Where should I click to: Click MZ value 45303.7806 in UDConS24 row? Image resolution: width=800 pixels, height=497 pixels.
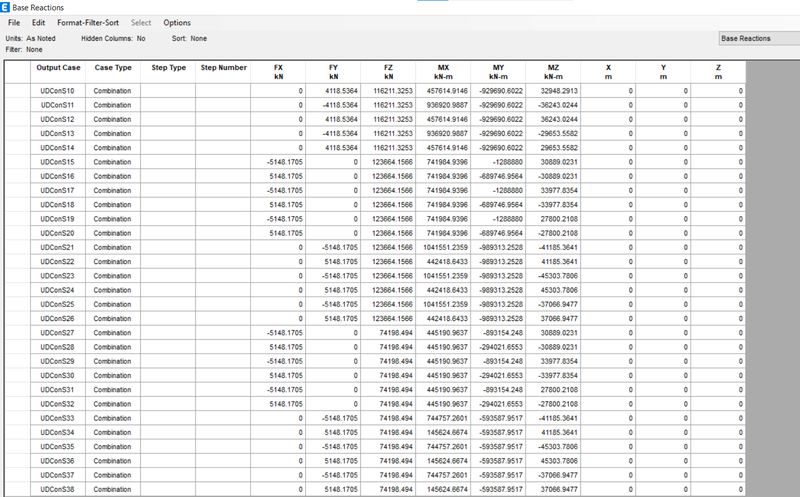coord(554,290)
